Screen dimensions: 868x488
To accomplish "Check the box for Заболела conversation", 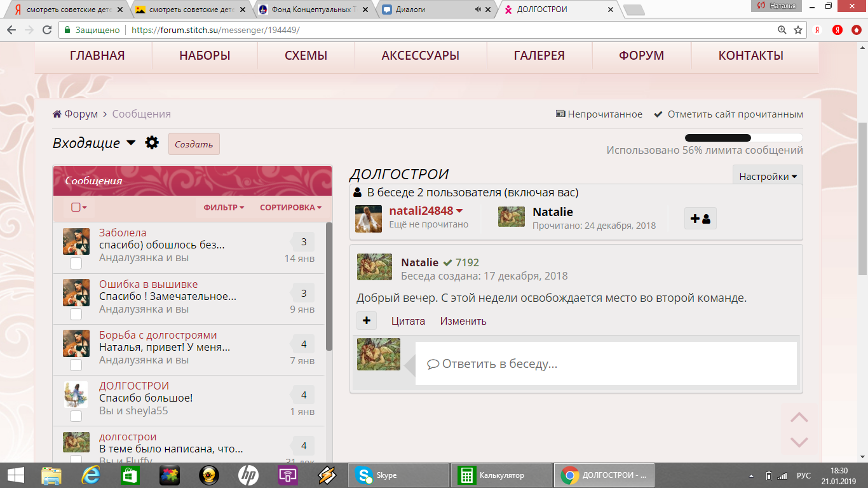I will (x=76, y=263).
